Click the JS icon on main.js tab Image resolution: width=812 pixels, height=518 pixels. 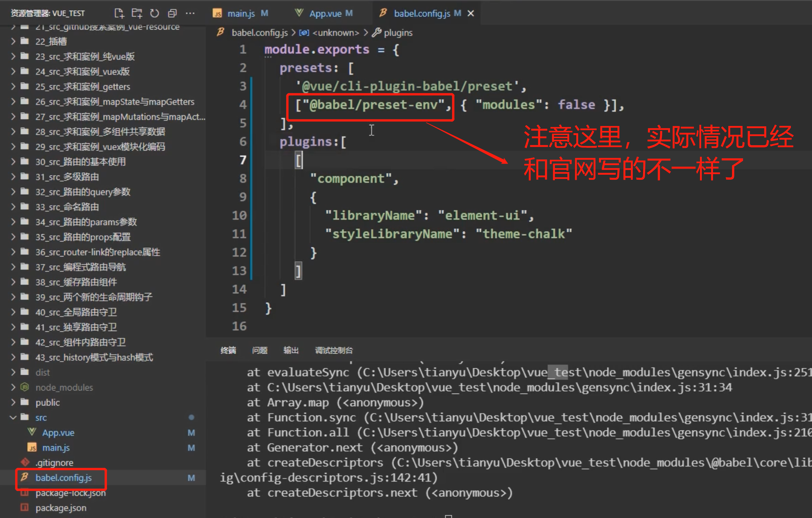click(x=217, y=14)
